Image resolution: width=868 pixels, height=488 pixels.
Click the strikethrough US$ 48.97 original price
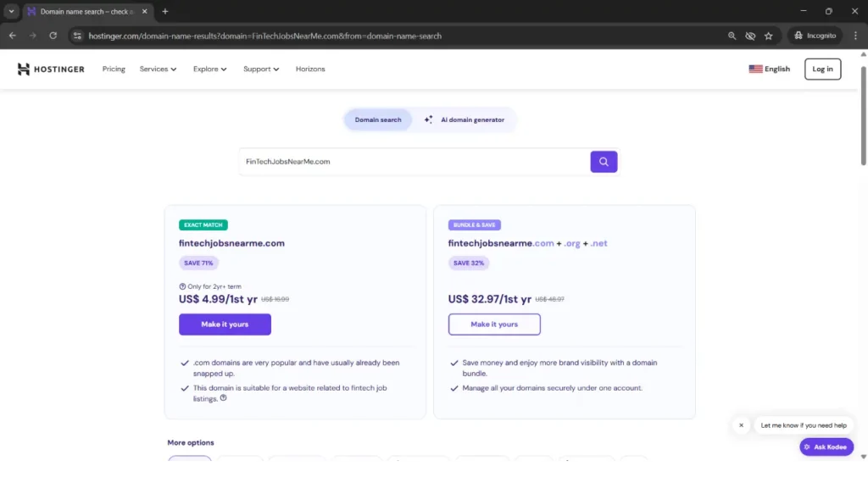[549, 299]
